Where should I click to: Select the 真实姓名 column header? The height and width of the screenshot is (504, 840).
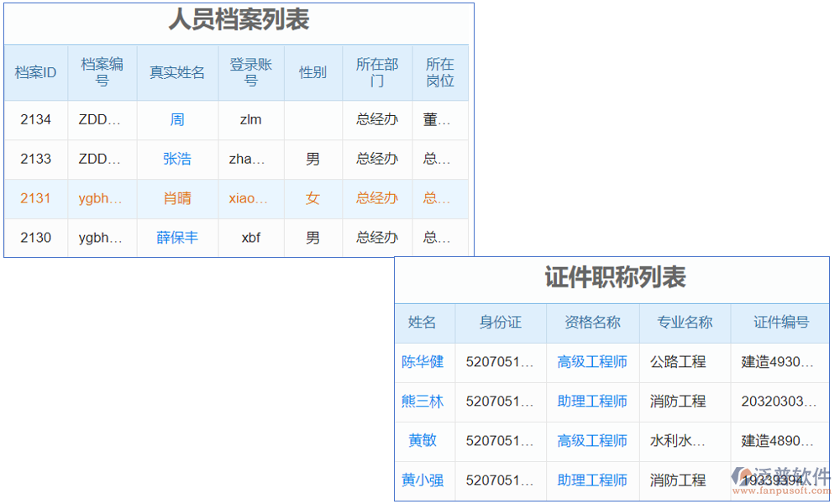pos(177,72)
